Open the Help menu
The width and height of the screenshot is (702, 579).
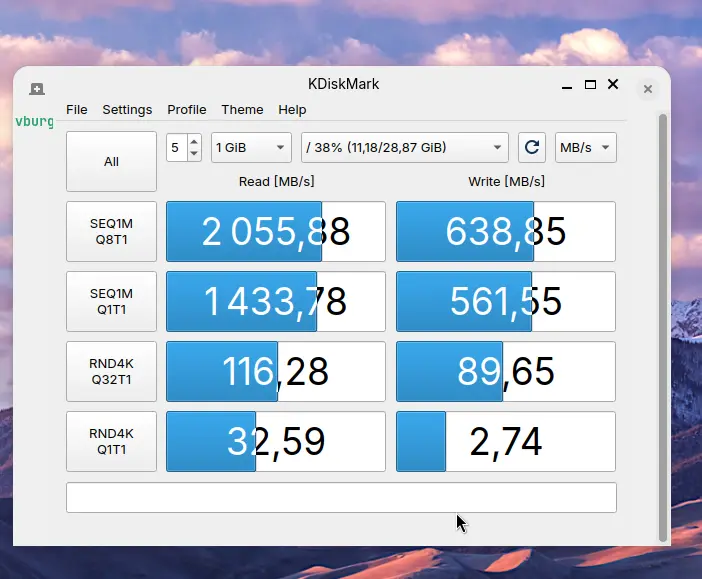292,110
